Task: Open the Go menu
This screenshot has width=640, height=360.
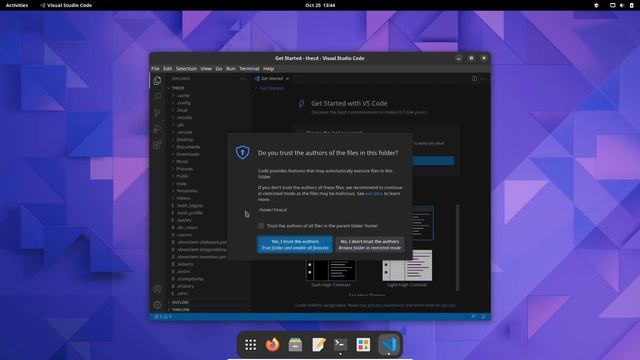Action: 219,69
